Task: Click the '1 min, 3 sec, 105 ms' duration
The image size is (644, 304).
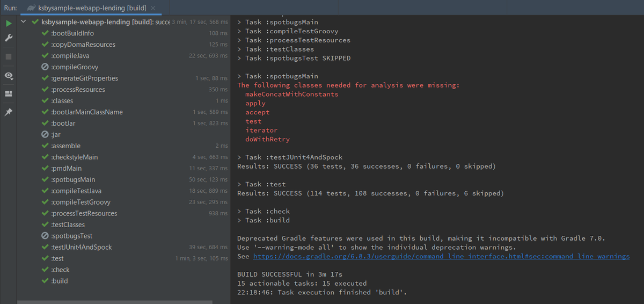Action: 201,259
